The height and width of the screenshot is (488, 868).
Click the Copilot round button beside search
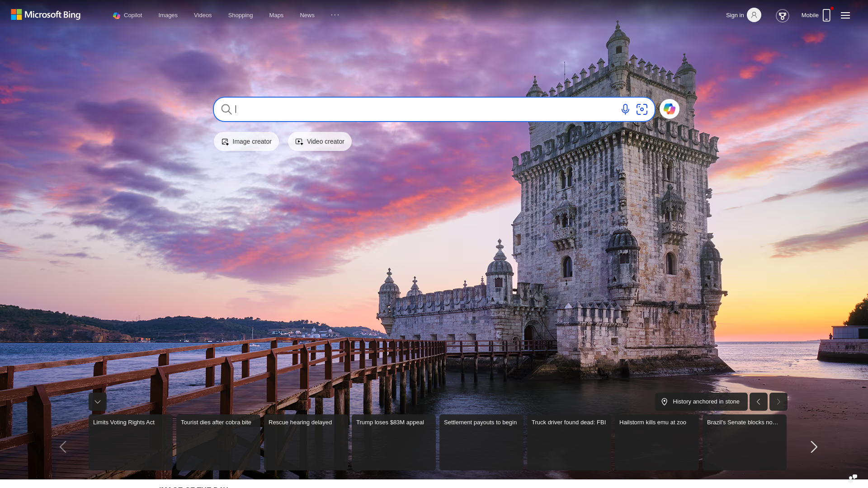[x=669, y=109]
